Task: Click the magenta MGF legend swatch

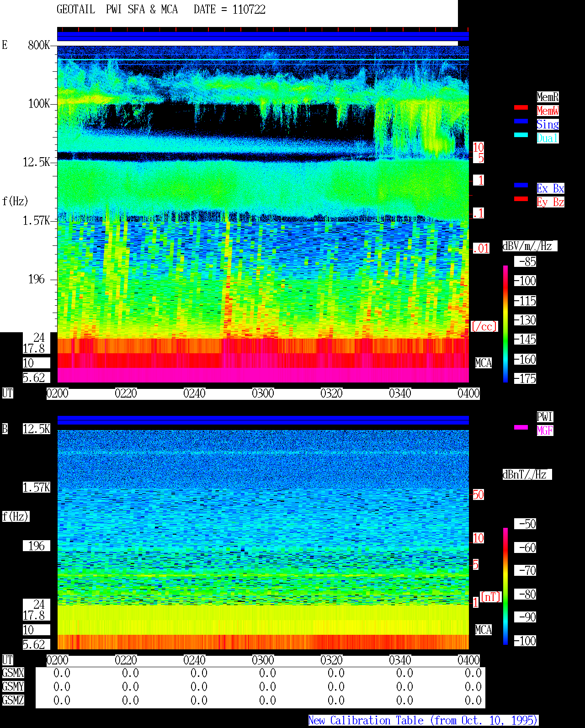Action: tap(521, 427)
